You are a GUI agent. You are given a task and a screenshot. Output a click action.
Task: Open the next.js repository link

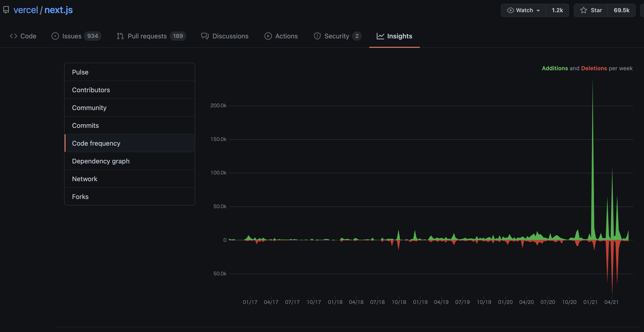[59, 10]
